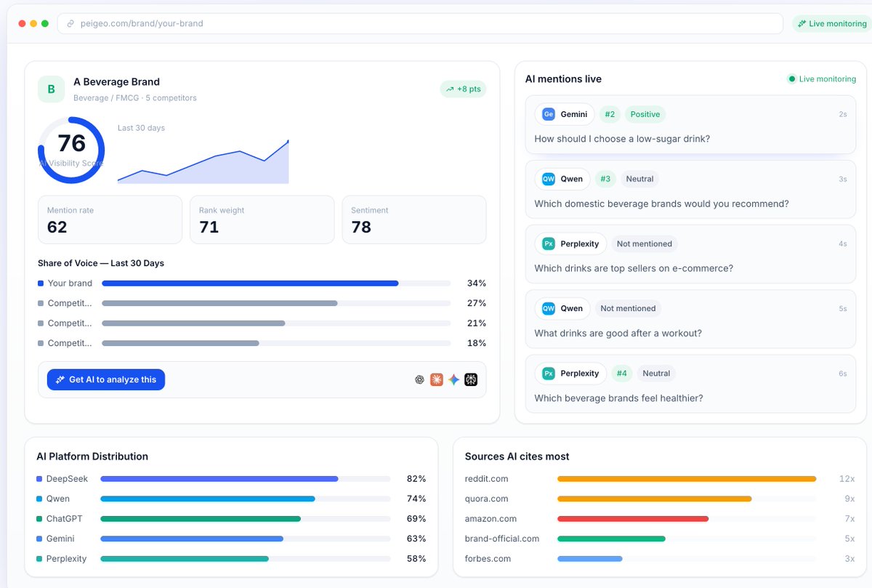
Task: Click the green window maximize dot
Action: 45,23
